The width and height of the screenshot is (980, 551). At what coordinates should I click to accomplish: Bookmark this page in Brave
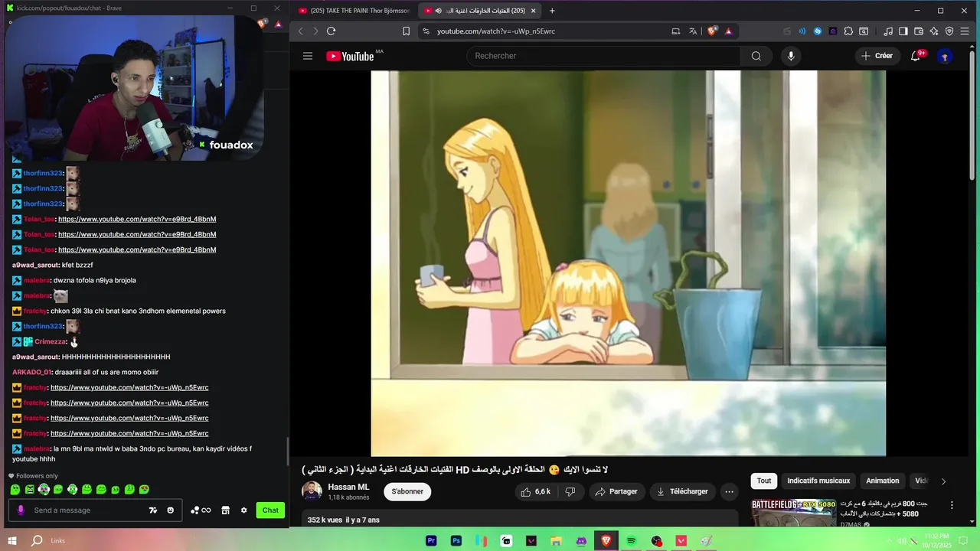pos(406,31)
